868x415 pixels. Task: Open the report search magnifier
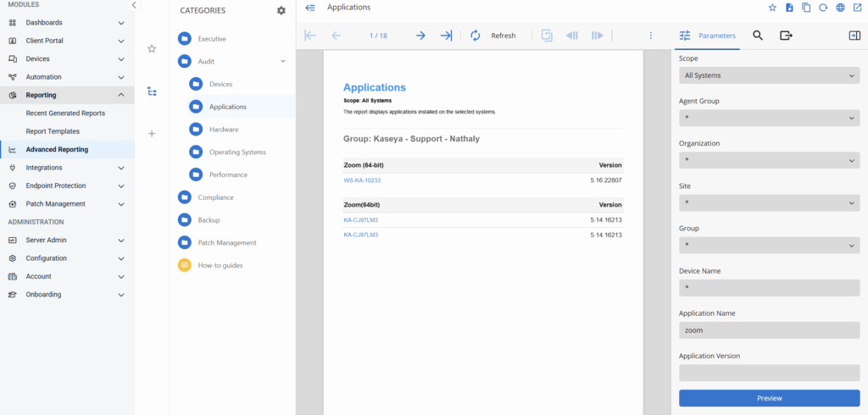tap(758, 36)
